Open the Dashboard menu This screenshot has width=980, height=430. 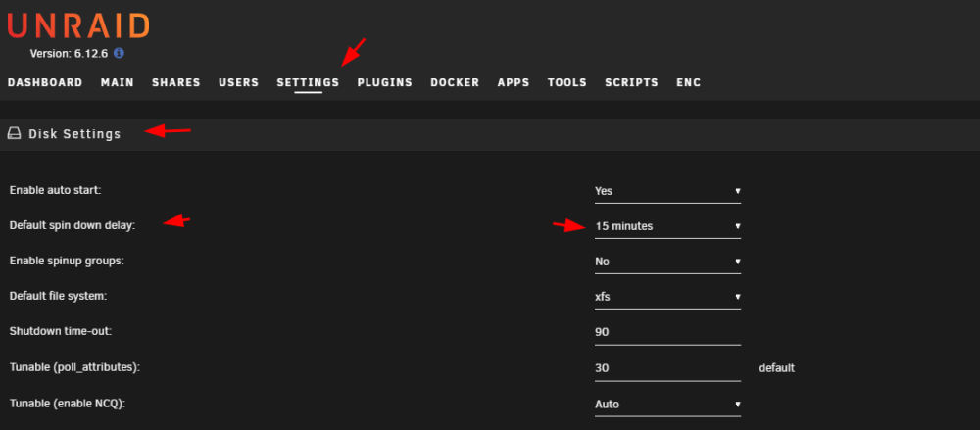[45, 82]
